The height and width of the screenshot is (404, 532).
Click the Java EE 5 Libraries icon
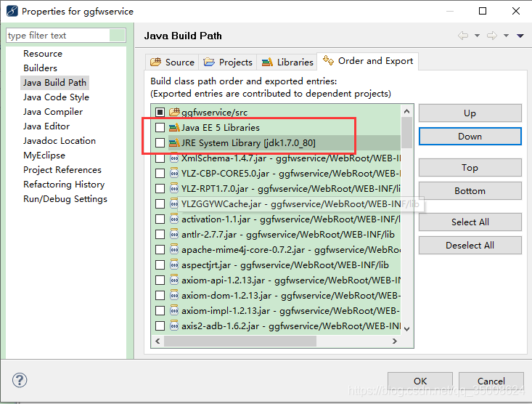[x=174, y=127]
